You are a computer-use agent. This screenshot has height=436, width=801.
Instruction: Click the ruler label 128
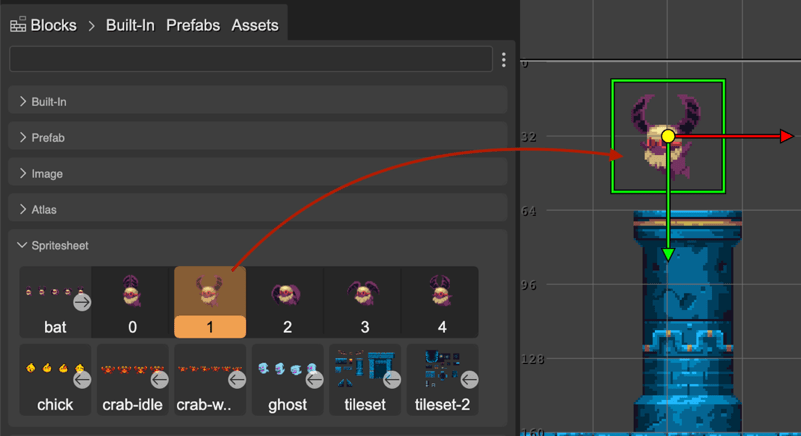point(533,359)
